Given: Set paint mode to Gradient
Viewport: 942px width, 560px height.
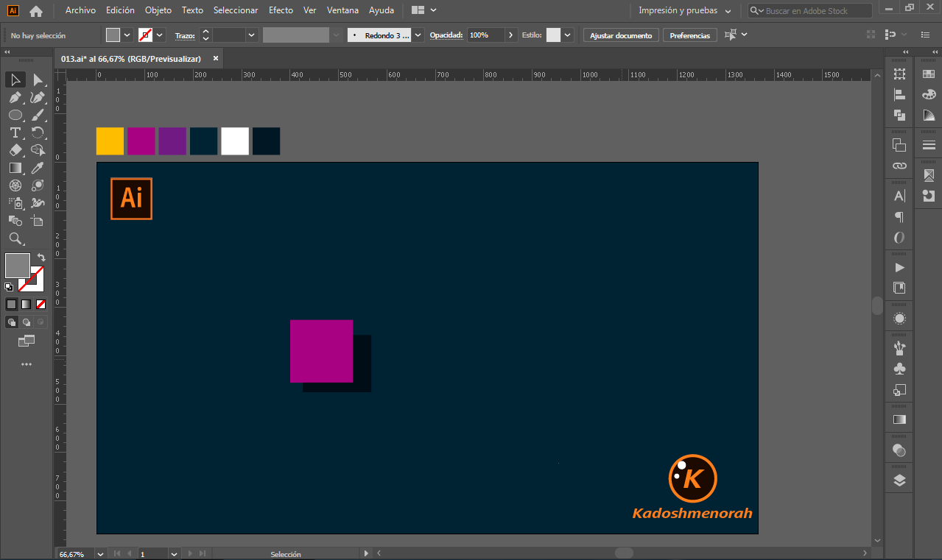Looking at the screenshot, I should tap(26, 304).
